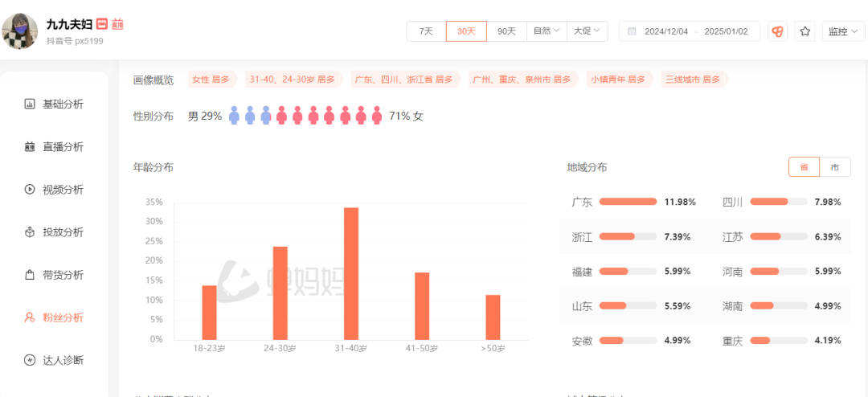The width and height of the screenshot is (868, 397).
Task: Click the orange compare icon beside date range
Action: (777, 31)
